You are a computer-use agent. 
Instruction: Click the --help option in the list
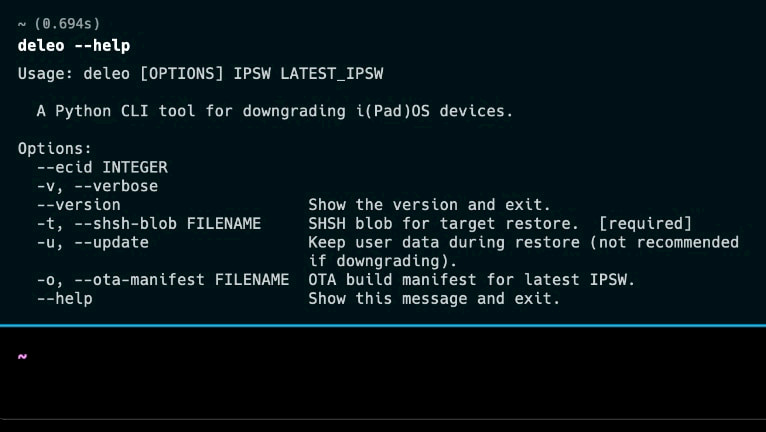click(x=64, y=299)
